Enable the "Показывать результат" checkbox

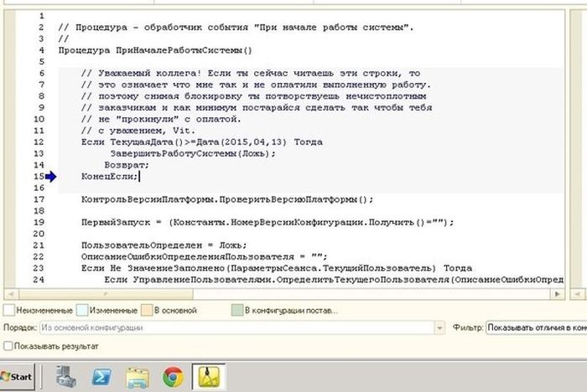[8, 345]
